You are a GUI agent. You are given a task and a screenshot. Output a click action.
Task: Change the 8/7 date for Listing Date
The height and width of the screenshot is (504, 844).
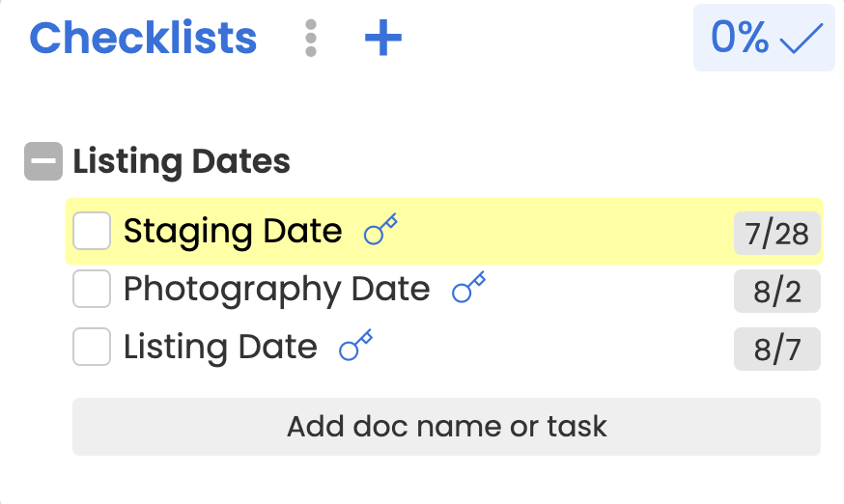[x=777, y=350]
